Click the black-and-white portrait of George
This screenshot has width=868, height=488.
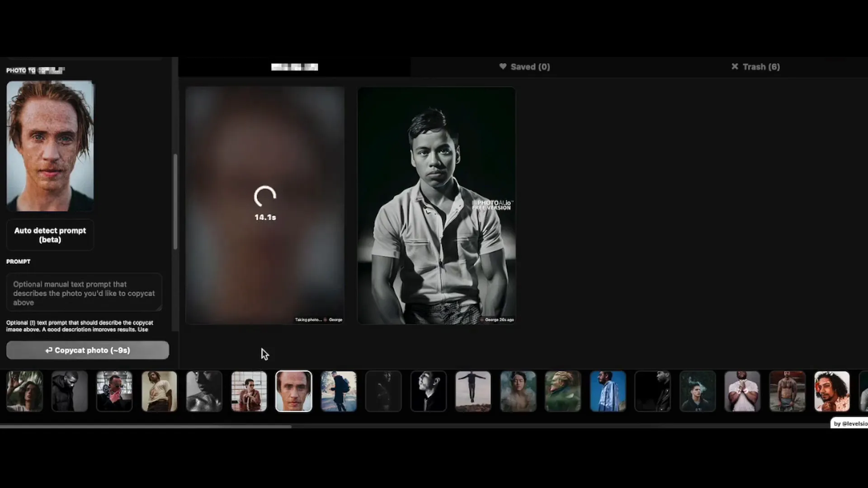click(x=436, y=205)
